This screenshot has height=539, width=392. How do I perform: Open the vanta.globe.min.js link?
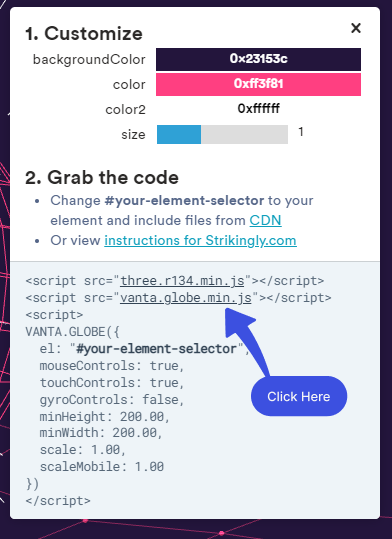[186, 298]
